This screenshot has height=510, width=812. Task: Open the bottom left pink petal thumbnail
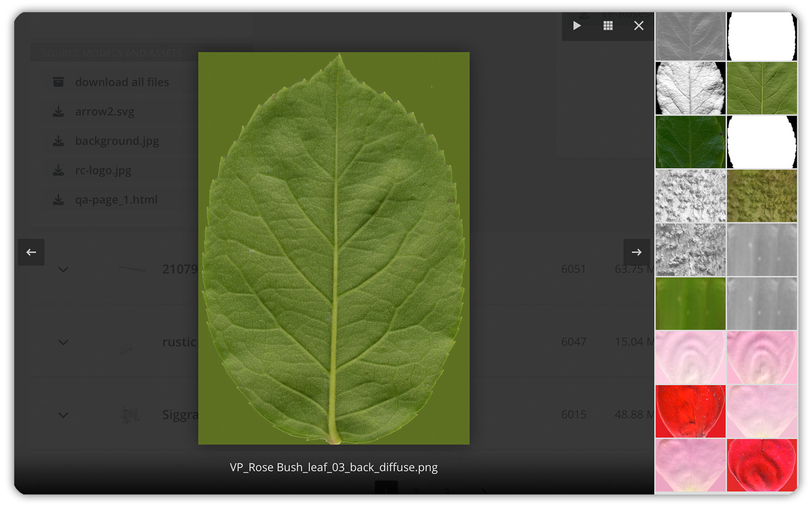691,465
